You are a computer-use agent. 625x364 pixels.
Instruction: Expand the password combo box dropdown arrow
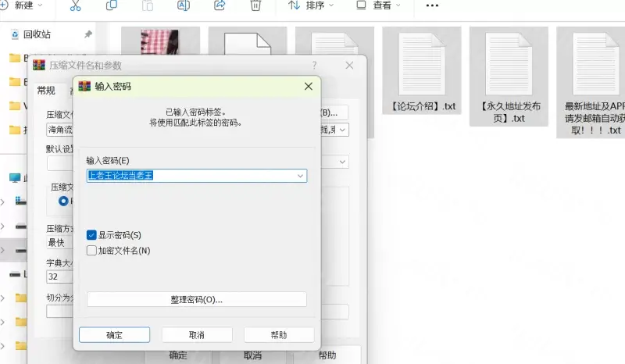point(300,176)
